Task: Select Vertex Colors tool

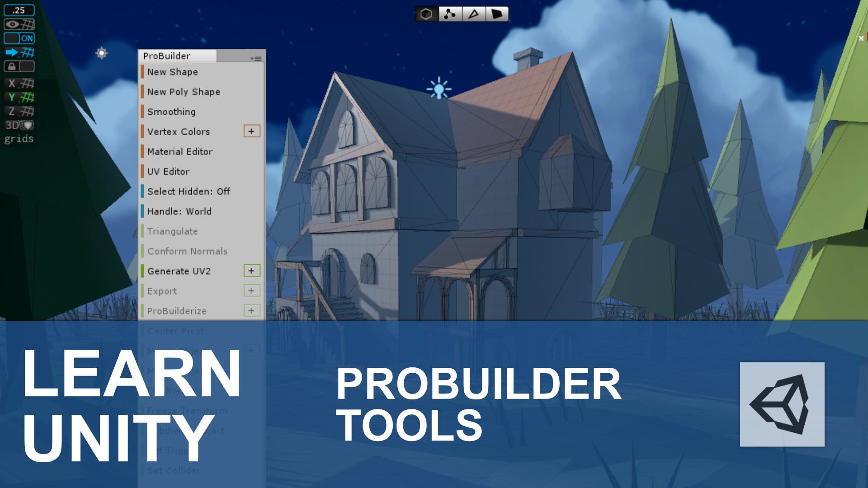Action: 178,131
